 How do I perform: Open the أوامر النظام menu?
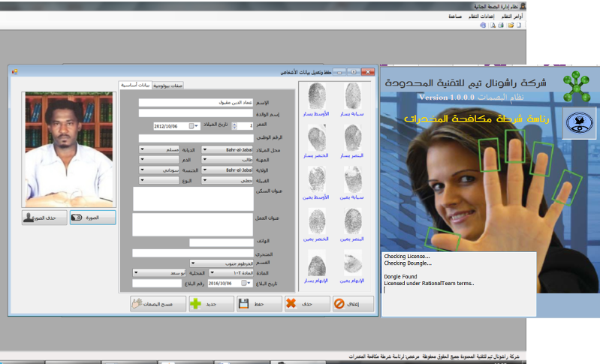point(511,16)
